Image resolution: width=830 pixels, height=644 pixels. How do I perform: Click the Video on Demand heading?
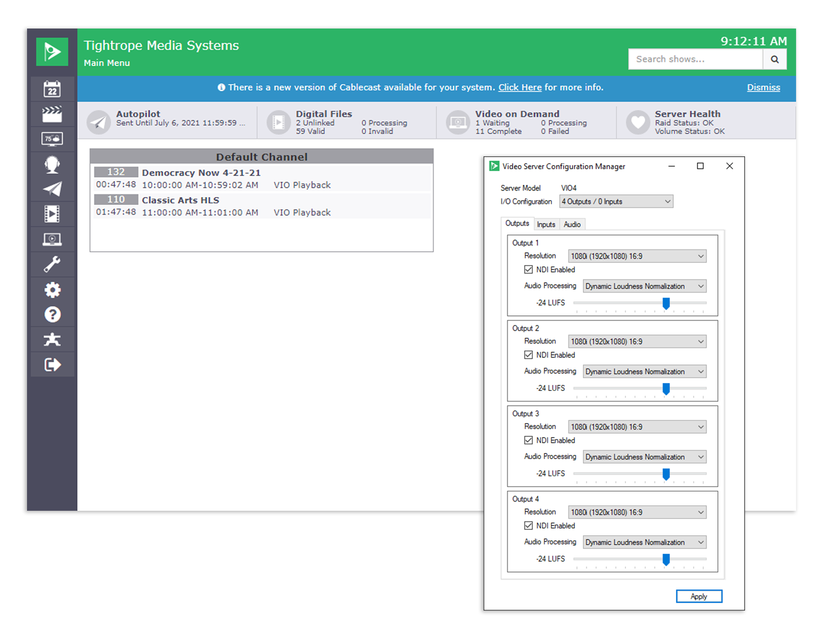(x=517, y=114)
